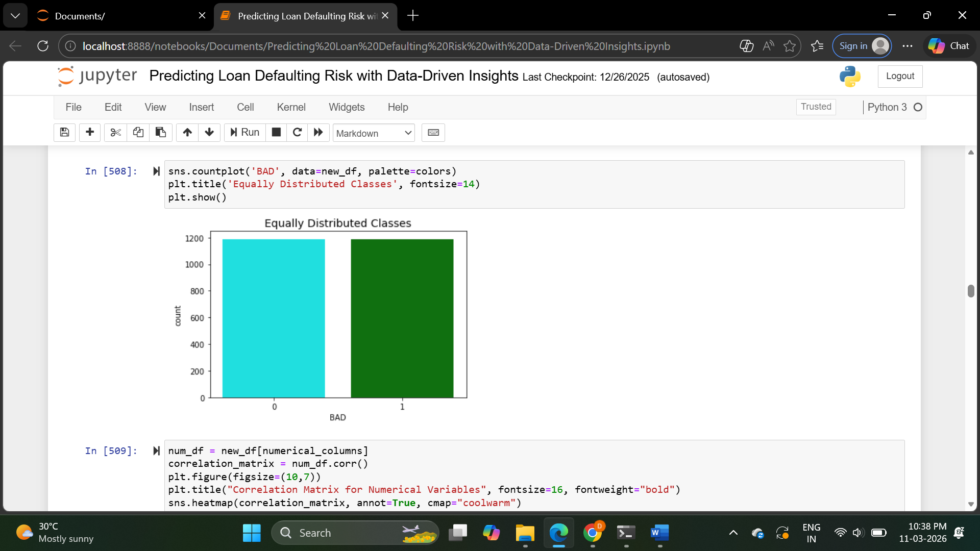980x551 pixels.
Task: Open the Kernel menu
Action: 291,107
